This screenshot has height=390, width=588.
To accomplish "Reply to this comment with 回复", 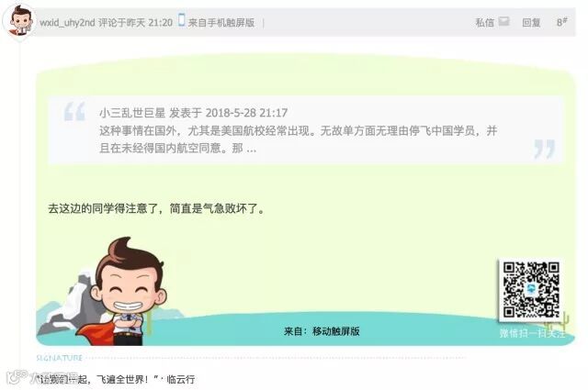I will pos(531,22).
